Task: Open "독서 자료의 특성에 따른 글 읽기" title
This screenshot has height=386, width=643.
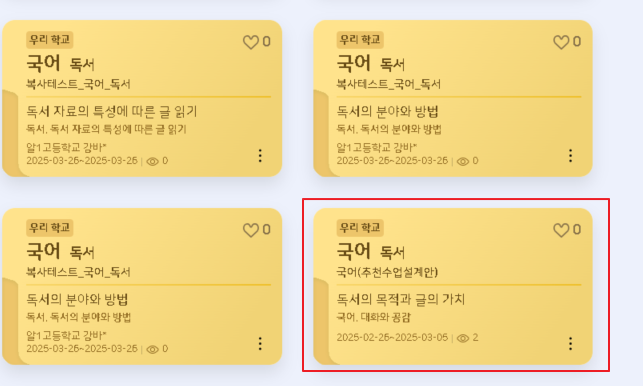Action: point(112,111)
